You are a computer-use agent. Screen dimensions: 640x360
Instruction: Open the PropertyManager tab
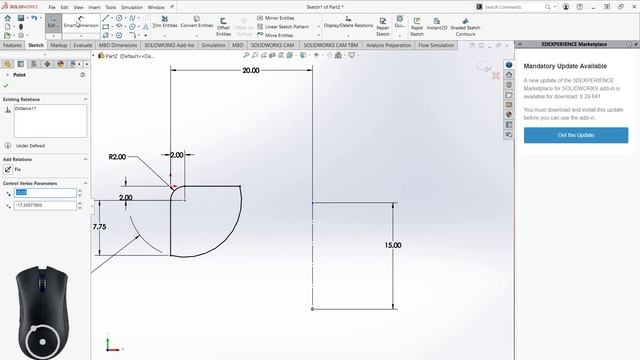21,64
